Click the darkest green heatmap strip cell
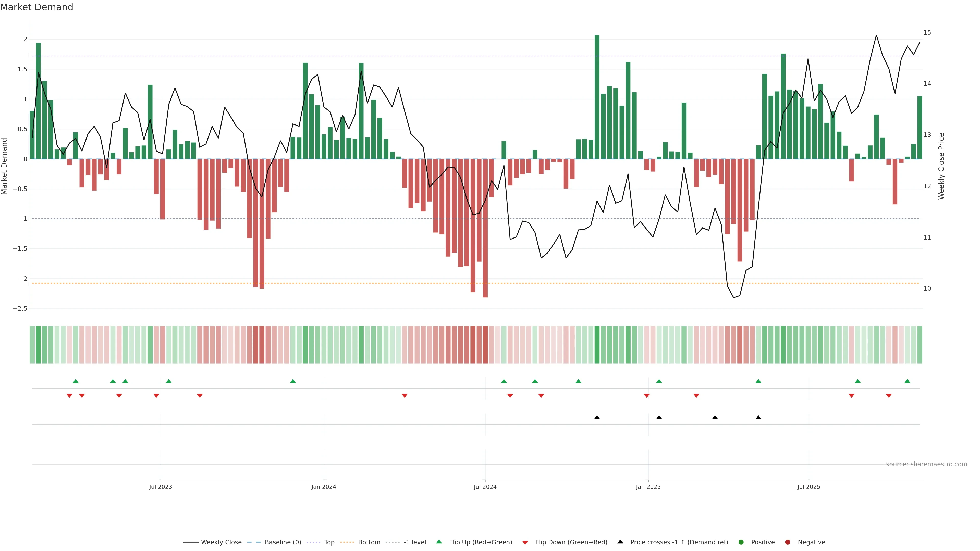The width and height of the screenshot is (980, 551). [x=597, y=345]
